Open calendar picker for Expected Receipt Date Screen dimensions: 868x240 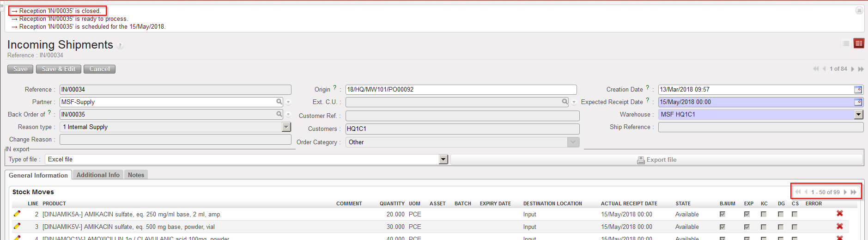[x=858, y=102]
